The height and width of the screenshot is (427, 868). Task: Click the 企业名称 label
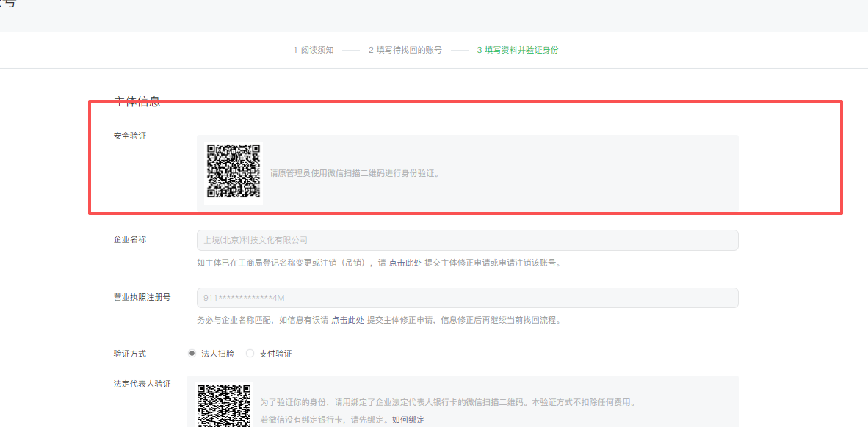click(130, 239)
